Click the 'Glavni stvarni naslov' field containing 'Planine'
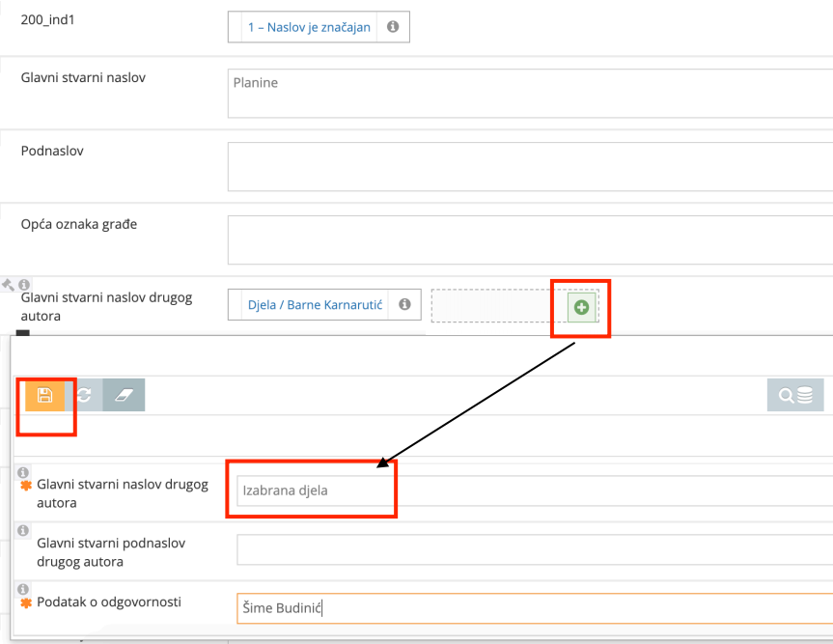Viewport: 833px width, 644px height. tap(529, 93)
